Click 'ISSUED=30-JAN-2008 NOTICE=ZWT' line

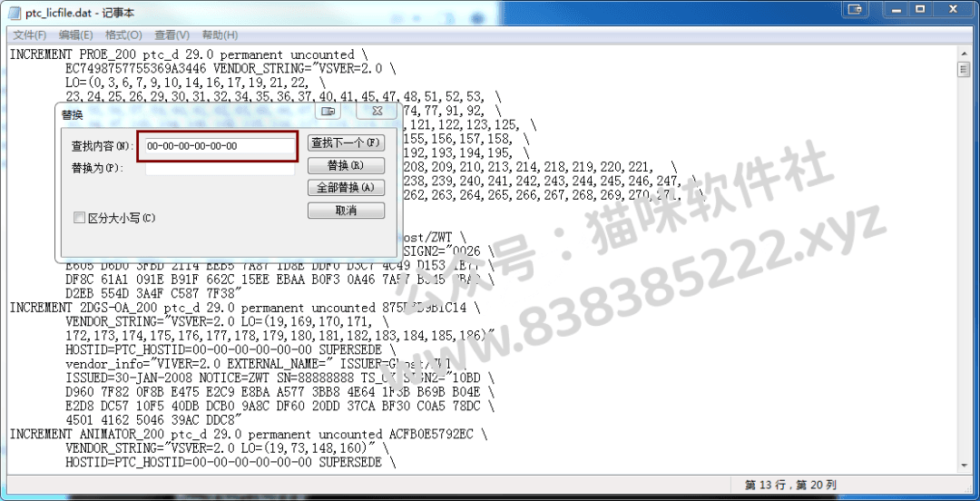pyautogui.click(x=280, y=378)
